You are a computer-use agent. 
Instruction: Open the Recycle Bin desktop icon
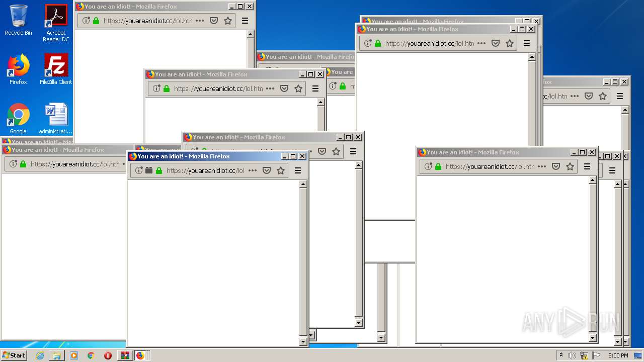coord(18,20)
